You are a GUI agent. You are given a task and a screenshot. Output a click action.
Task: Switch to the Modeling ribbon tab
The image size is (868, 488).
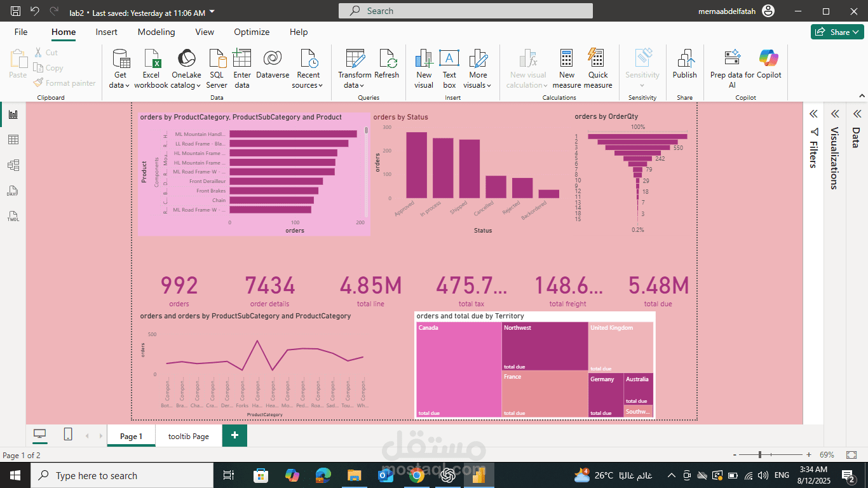click(156, 32)
